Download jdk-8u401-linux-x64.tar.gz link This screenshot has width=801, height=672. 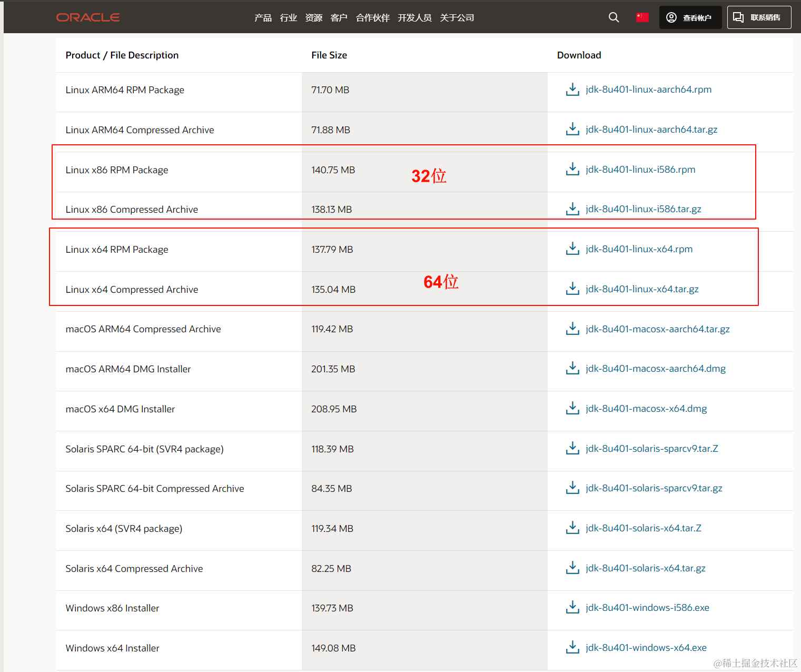tap(642, 289)
